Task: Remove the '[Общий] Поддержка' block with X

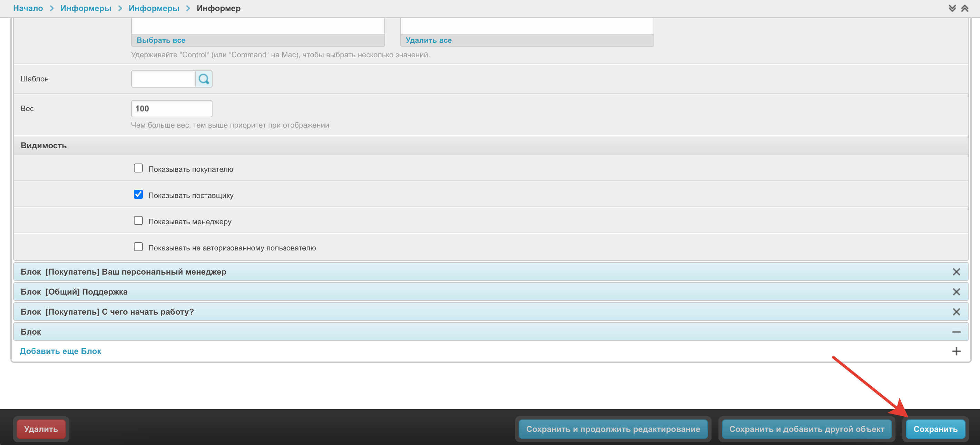Action: click(956, 292)
